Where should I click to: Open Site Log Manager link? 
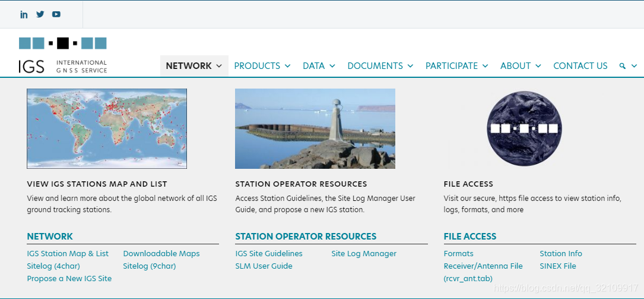(x=364, y=254)
